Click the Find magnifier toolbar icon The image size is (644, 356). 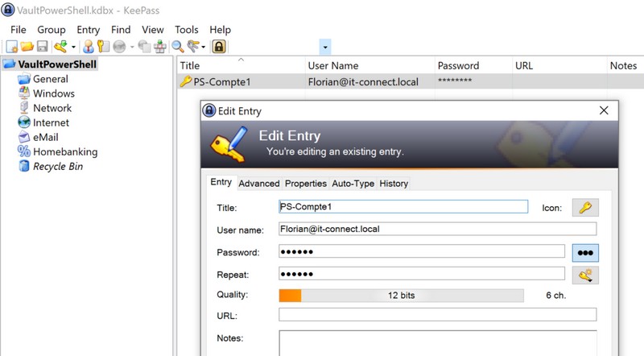(178, 47)
